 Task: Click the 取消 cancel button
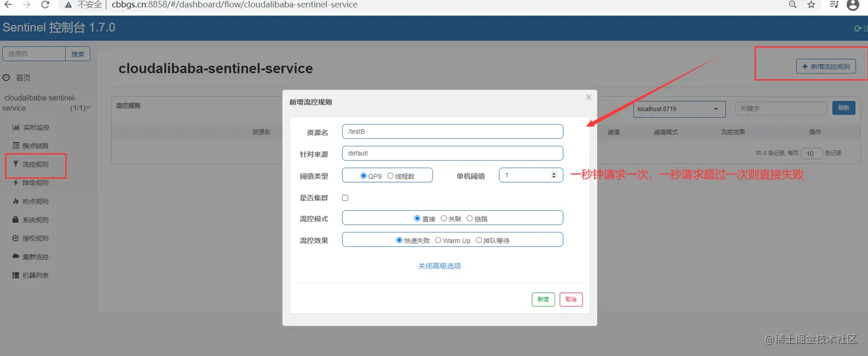(x=571, y=299)
